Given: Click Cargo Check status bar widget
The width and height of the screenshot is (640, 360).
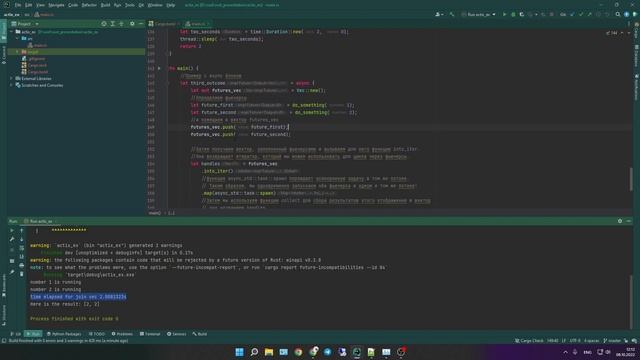Looking at the screenshot, I should coord(529,340).
